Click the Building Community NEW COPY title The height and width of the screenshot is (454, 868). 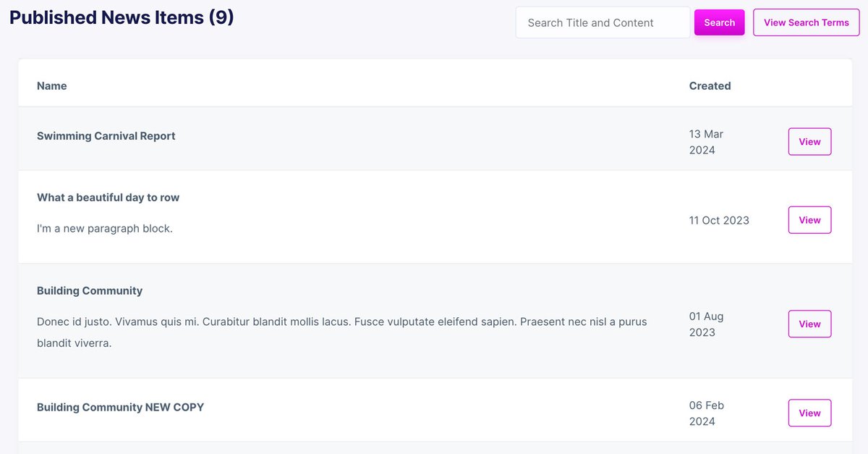(x=121, y=408)
